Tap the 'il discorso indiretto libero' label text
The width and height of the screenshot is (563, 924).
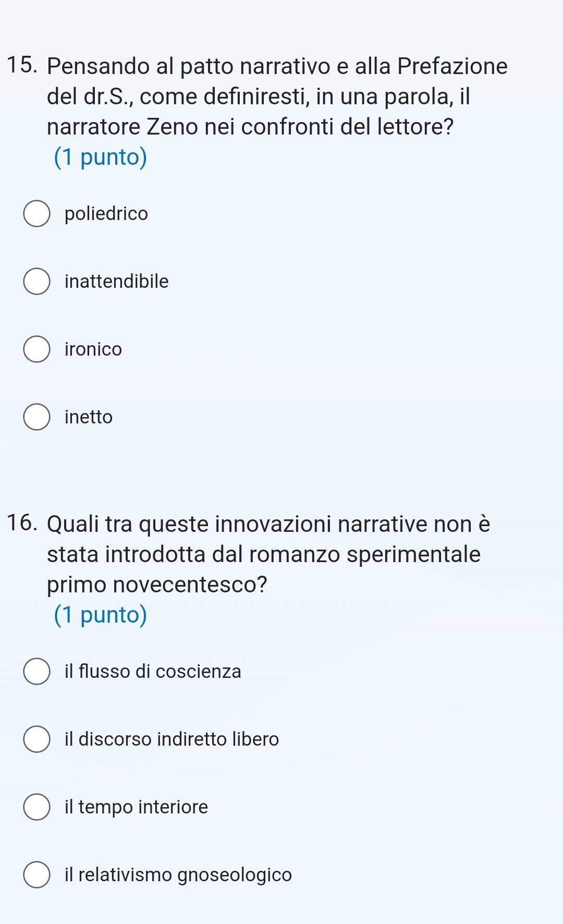(172, 739)
